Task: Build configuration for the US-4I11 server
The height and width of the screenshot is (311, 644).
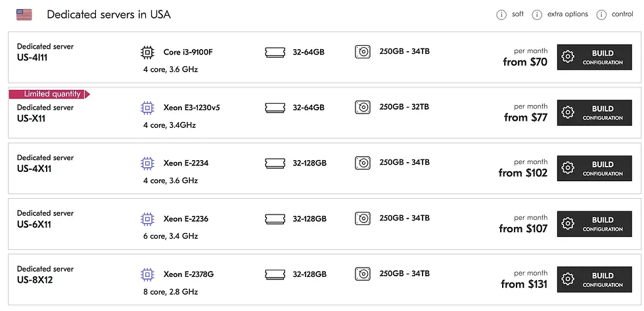Action: coord(594,57)
